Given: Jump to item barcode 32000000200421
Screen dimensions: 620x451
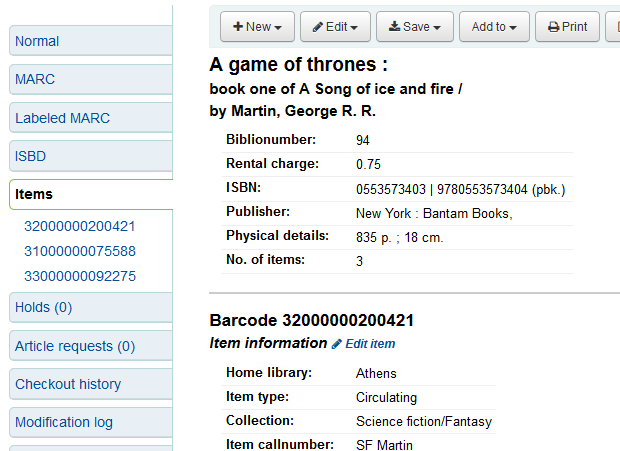Looking at the screenshot, I should [80, 226].
